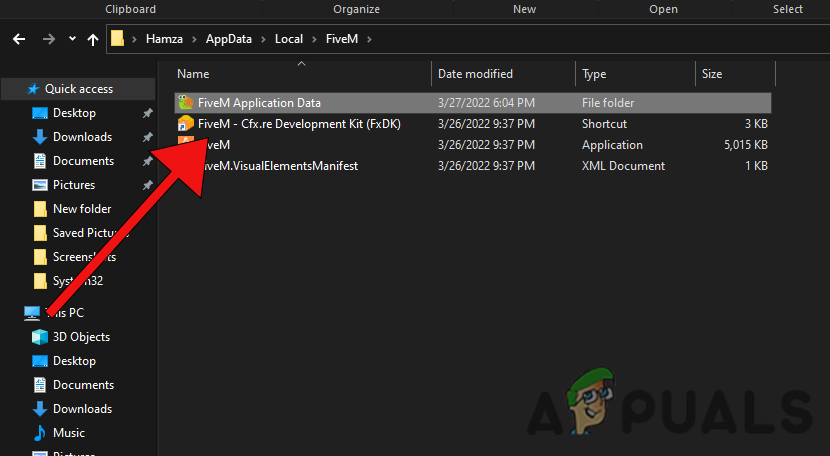The width and height of the screenshot is (830, 456).
Task: Open pinned Desktop under Quick access
Action: tap(74, 113)
